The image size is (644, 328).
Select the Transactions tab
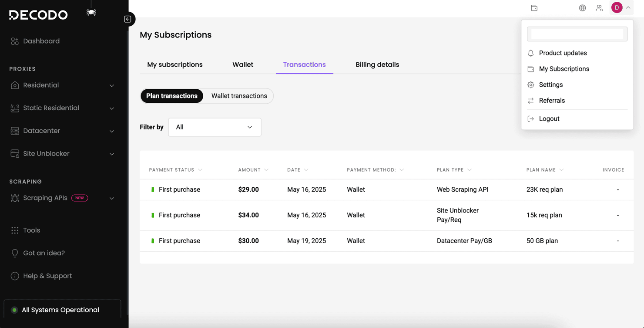[305, 64]
